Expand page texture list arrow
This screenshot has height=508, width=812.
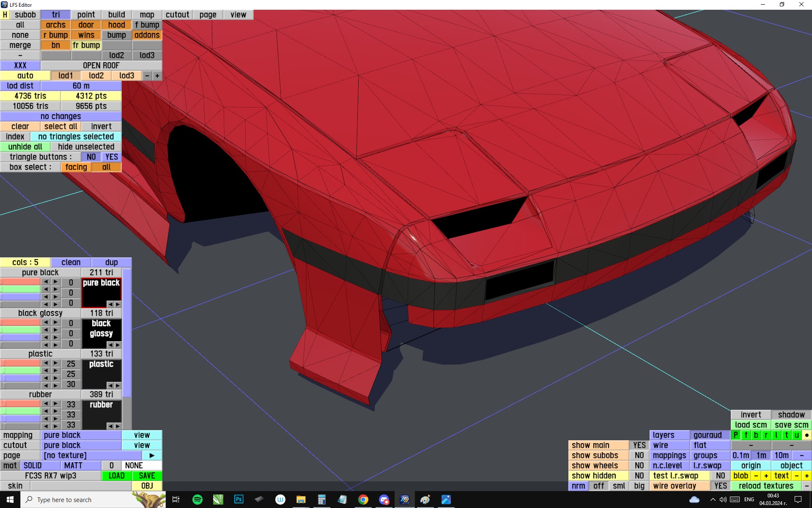[152, 456]
